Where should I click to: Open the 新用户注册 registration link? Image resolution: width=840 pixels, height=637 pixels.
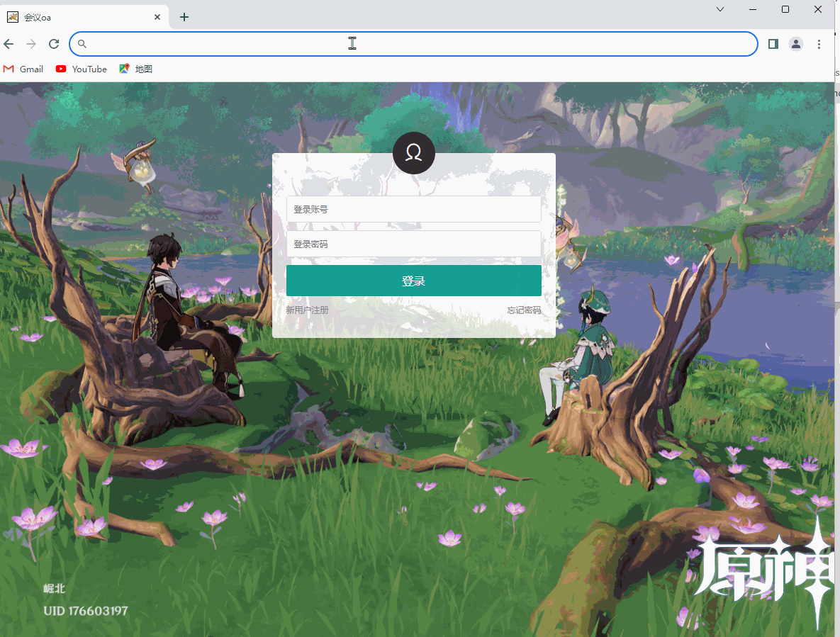coord(307,310)
